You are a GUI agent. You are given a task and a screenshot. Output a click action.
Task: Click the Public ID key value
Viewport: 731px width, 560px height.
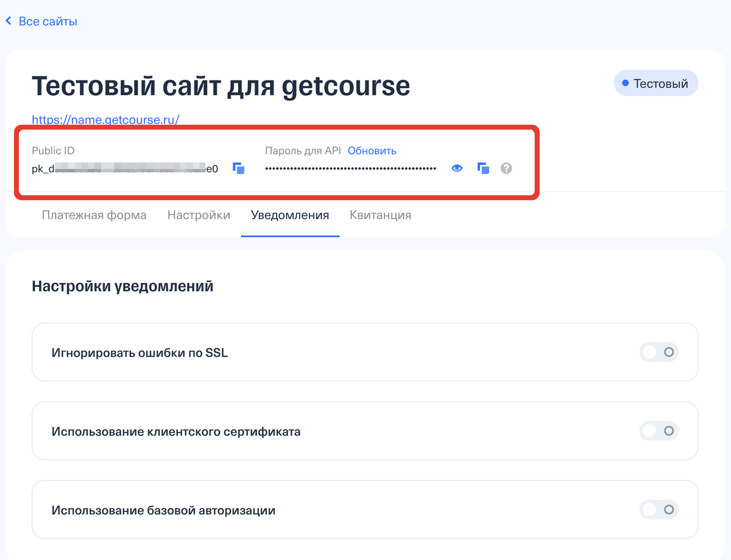click(x=125, y=169)
